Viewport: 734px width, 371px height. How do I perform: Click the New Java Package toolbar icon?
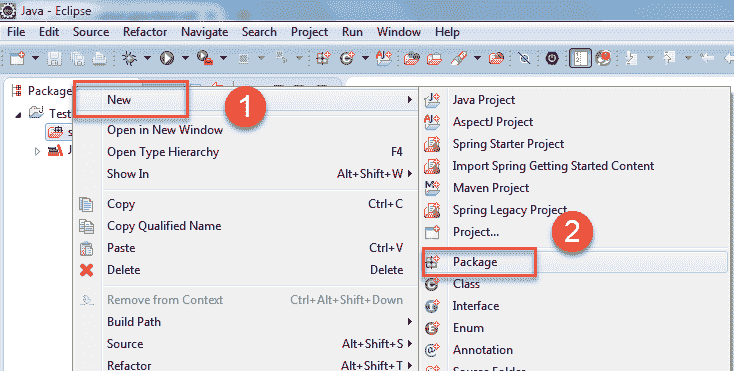click(323, 58)
